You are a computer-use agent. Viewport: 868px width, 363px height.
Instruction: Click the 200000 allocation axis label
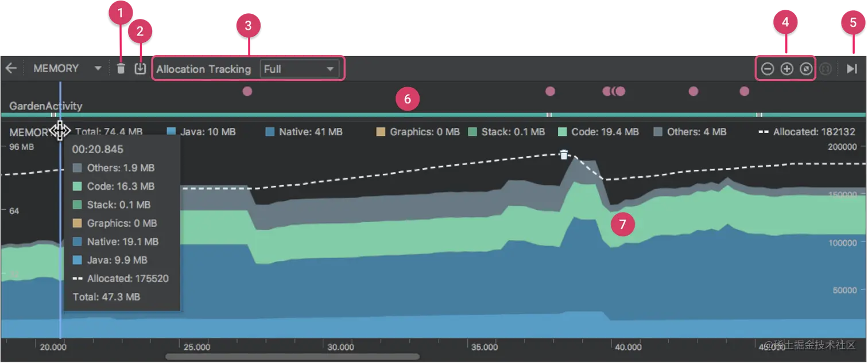(842, 147)
